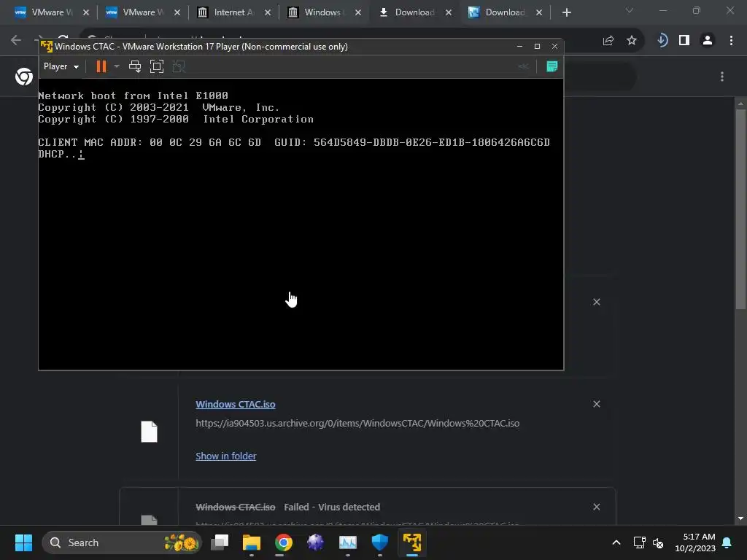Click the archive.org download URL text
Image resolution: width=747 pixels, height=560 pixels.
[x=357, y=424]
